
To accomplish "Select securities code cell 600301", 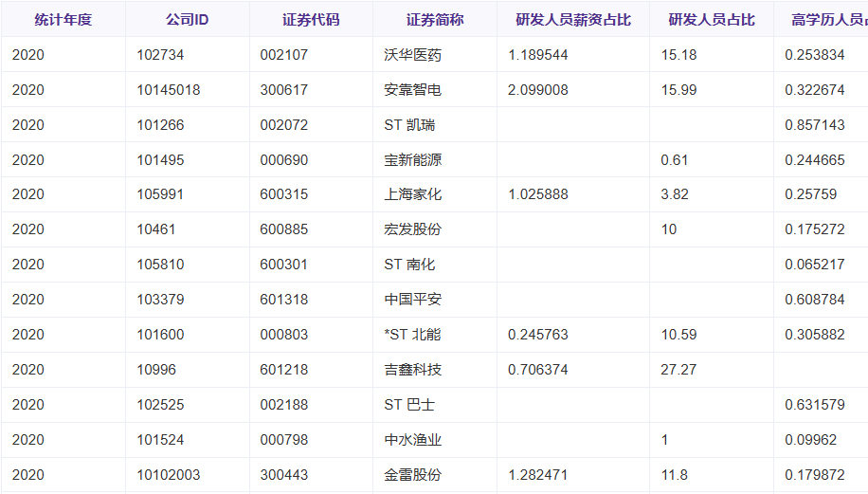I will point(311,265).
